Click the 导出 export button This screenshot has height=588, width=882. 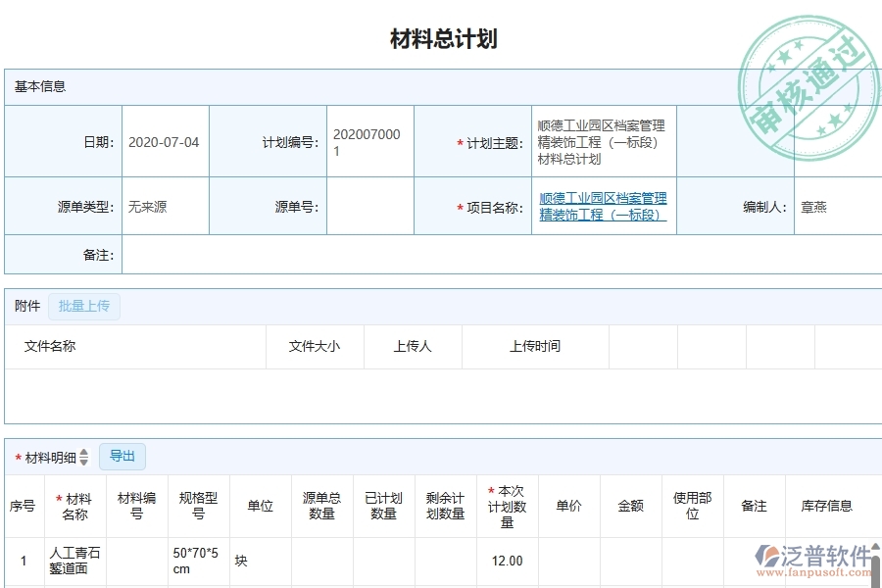122,456
